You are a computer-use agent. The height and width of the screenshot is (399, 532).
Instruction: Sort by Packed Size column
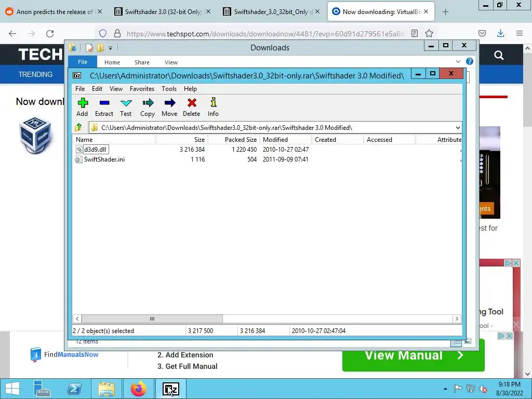click(x=234, y=139)
